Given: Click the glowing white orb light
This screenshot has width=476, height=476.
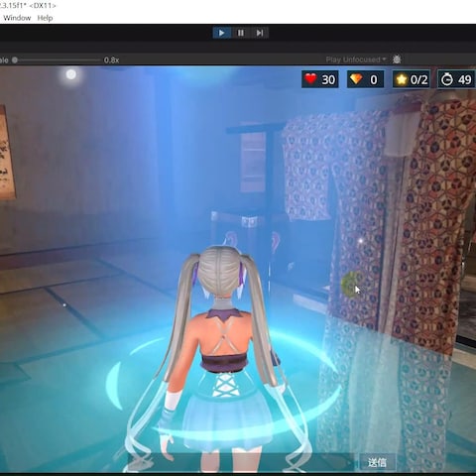Looking at the screenshot, I should [x=71, y=74].
